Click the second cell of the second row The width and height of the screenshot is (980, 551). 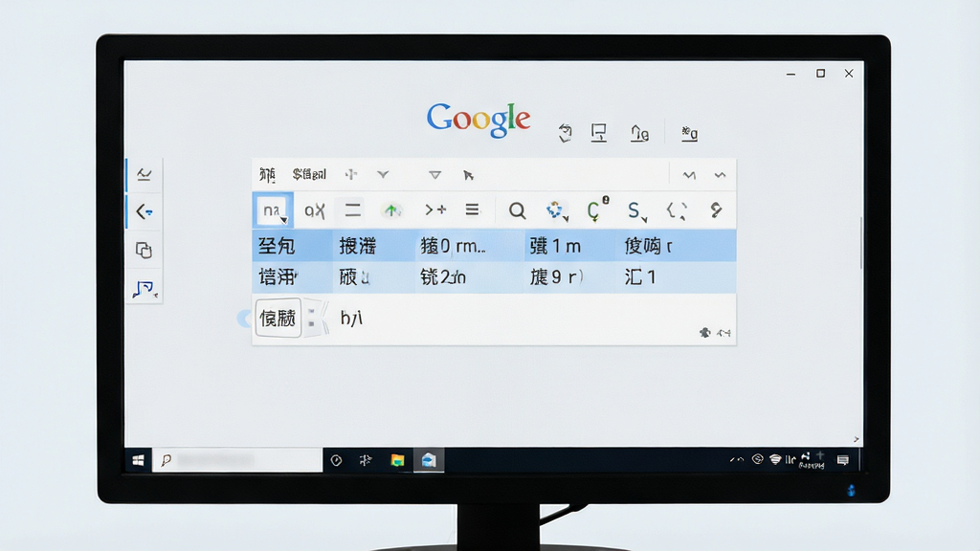[374, 276]
